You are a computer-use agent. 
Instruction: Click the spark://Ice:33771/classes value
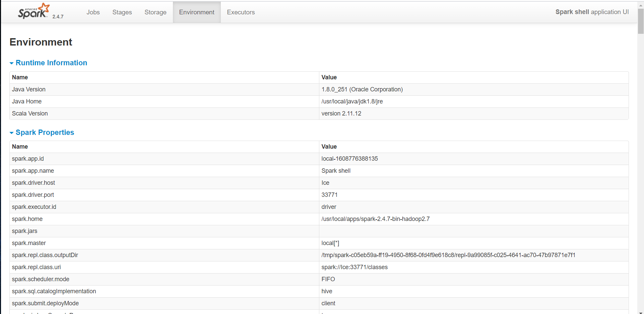(x=355, y=267)
